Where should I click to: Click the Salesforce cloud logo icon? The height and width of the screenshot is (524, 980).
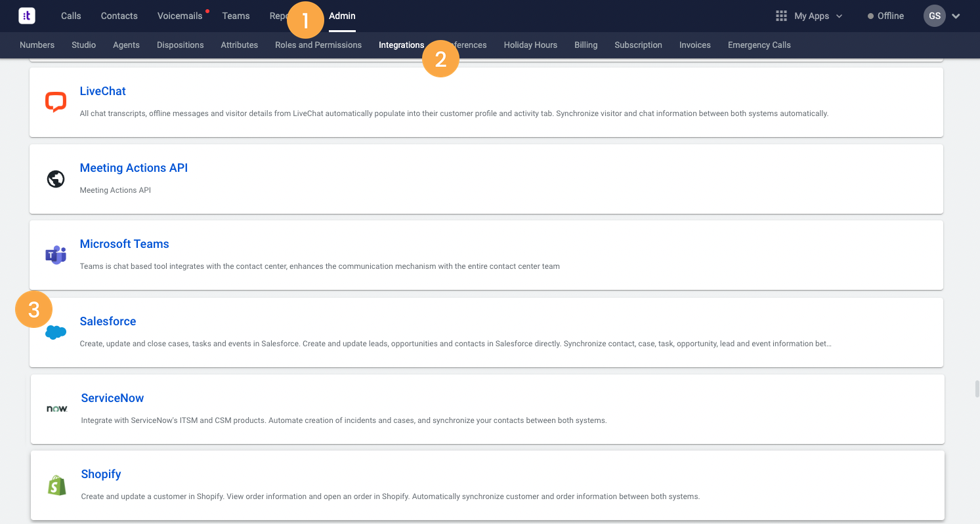click(x=56, y=333)
